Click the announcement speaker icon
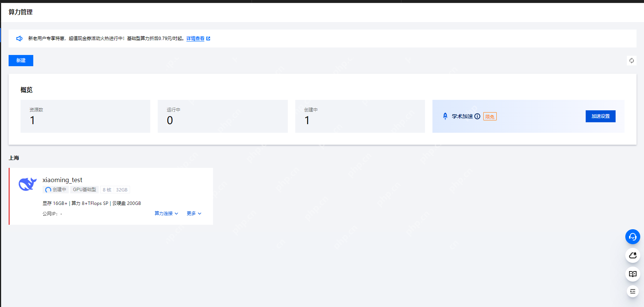This screenshot has height=307, width=644. (x=19, y=39)
